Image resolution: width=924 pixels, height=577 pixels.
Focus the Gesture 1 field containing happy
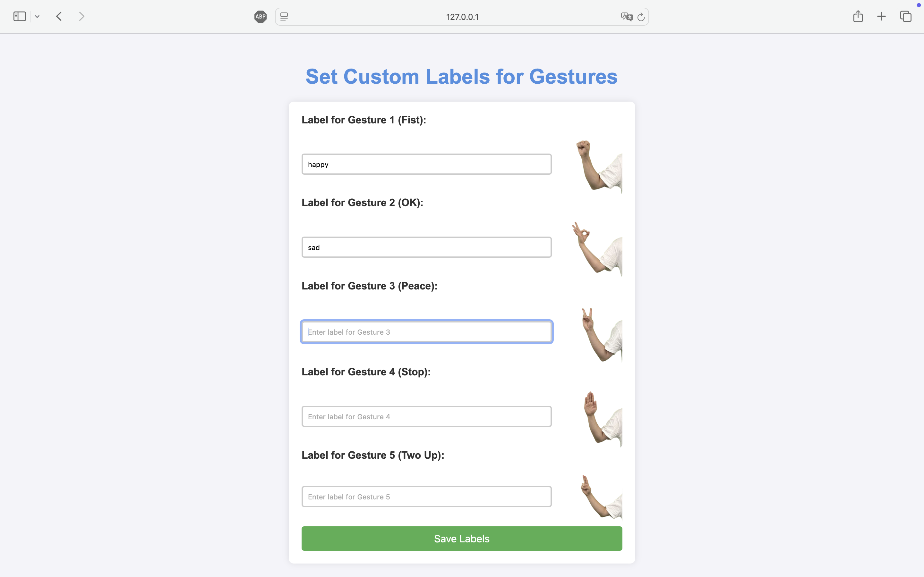pyautogui.click(x=426, y=164)
